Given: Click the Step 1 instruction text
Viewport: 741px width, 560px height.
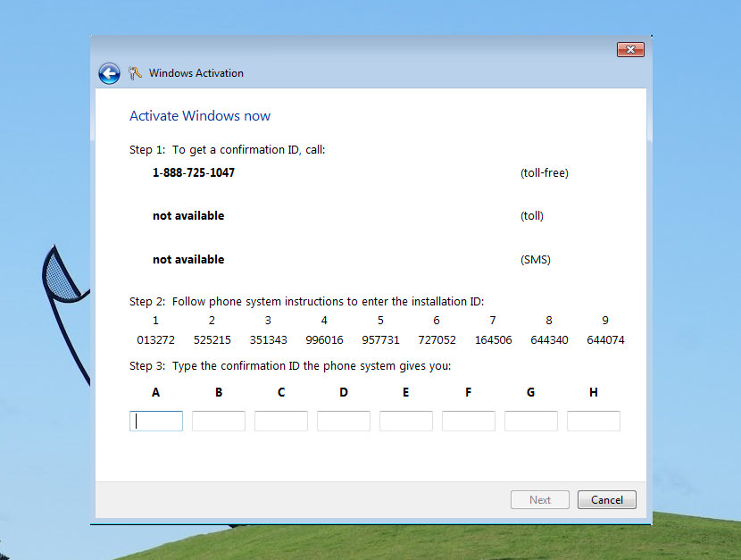Looking at the screenshot, I should (228, 150).
